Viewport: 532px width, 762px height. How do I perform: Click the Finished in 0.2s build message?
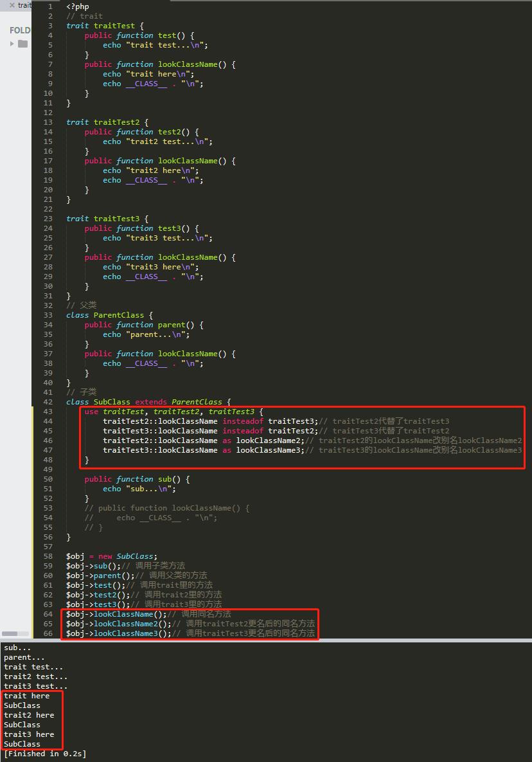(45, 754)
